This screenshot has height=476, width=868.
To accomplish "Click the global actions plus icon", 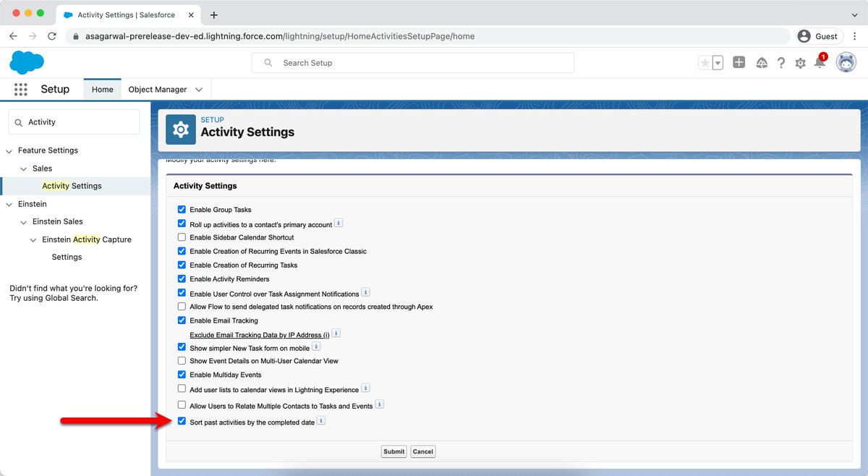I will click(739, 62).
